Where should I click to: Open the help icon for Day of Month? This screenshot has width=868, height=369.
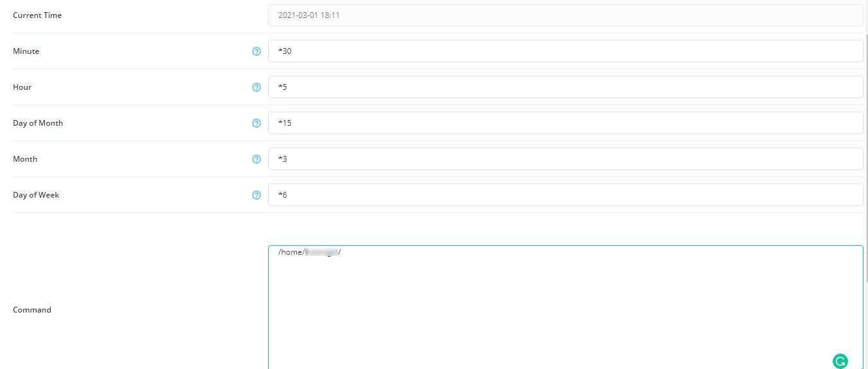click(257, 123)
